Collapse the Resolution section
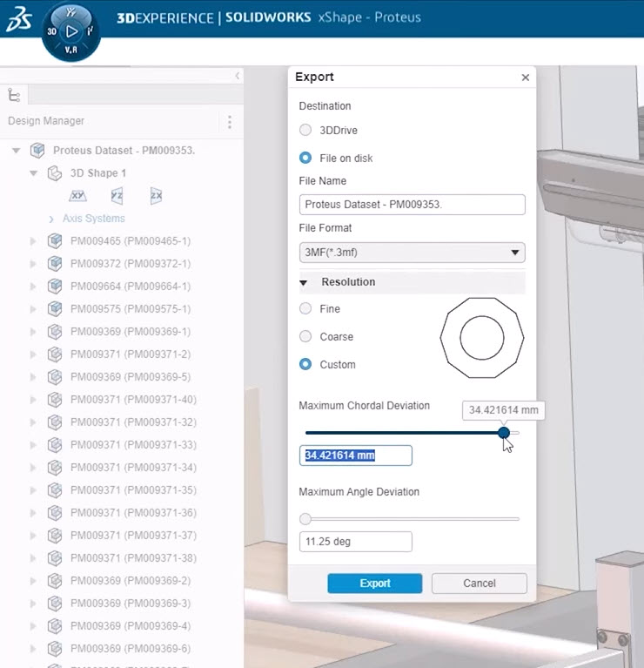 pyautogui.click(x=304, y=283)
